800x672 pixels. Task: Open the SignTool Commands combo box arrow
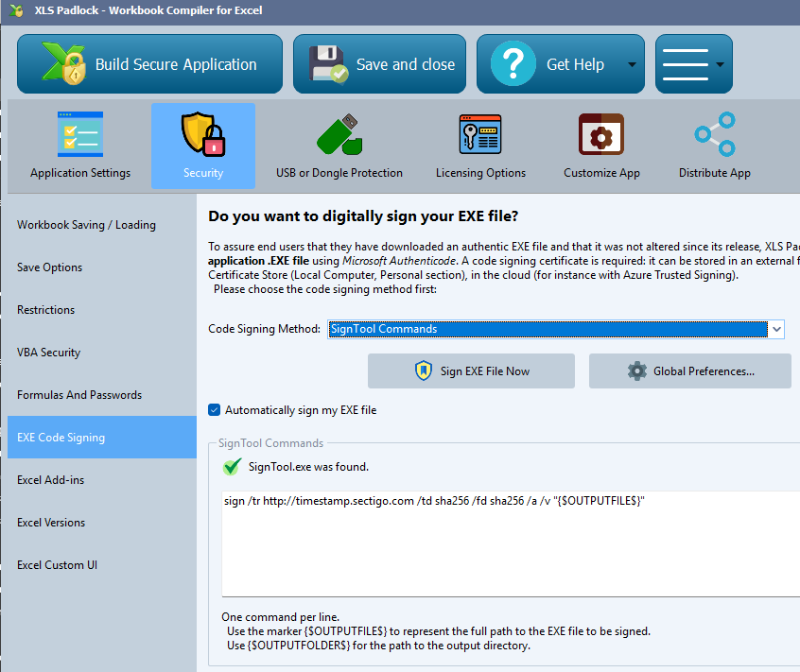click(x=775, y=329)
